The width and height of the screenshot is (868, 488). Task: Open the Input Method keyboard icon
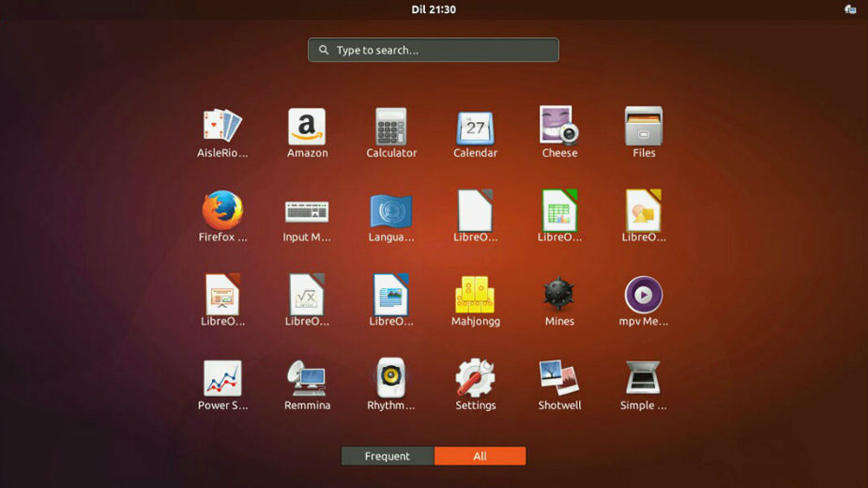(x=307, y=211)
